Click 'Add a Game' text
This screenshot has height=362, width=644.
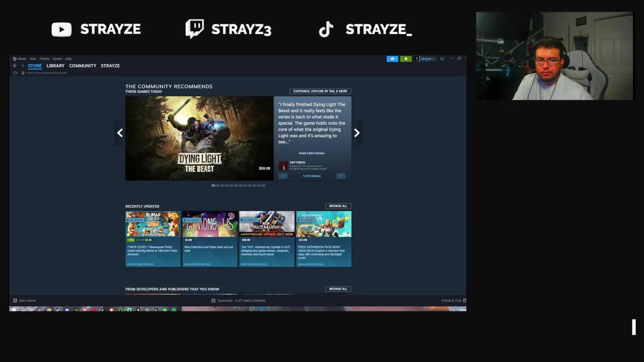[27, 301]
